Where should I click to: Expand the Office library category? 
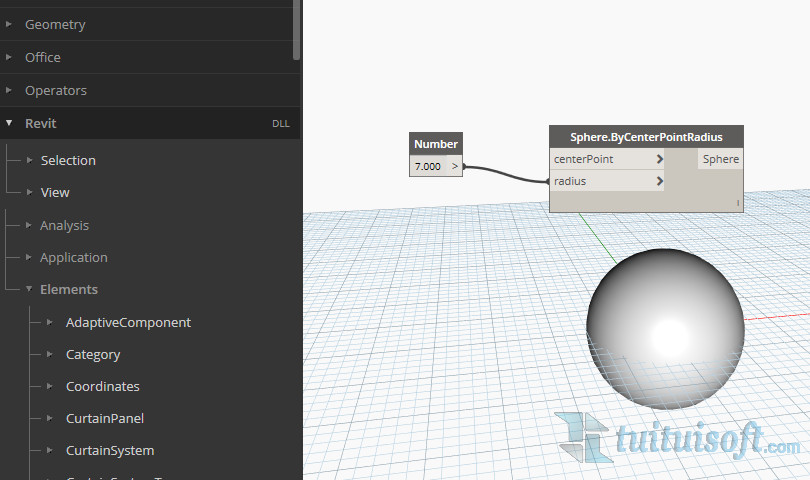(43, 57)
